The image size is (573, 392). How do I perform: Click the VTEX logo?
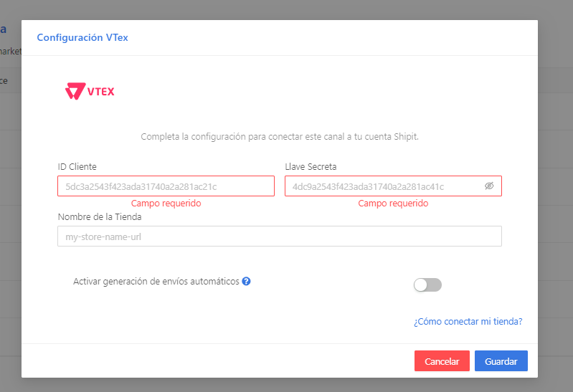(90, 91)
